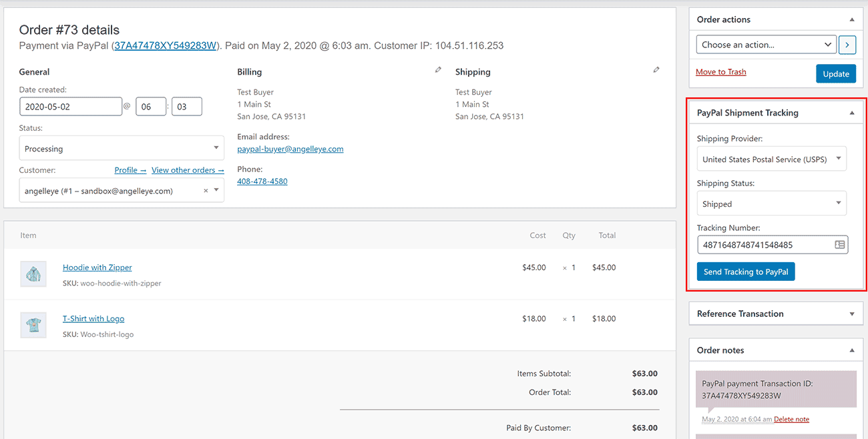This screenshot has height=439, width=868.
Task: Click the phone number 408-478-4580
Action: (x=262, y=181)
